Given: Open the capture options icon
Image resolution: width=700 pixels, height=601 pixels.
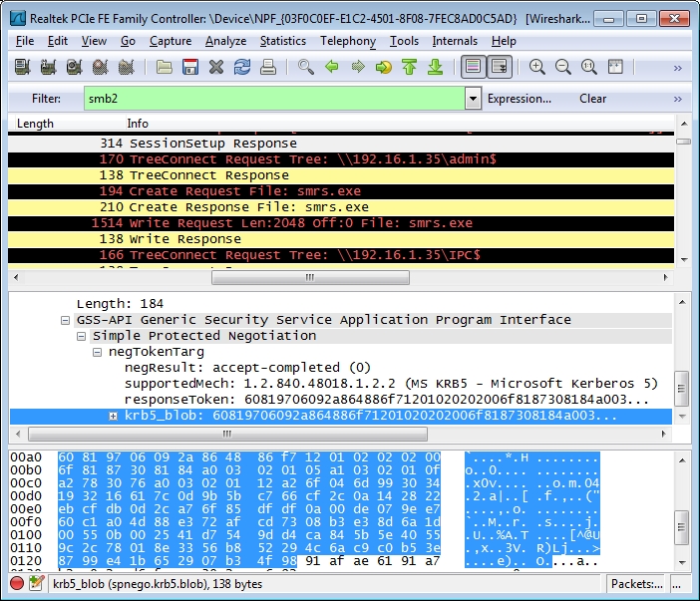Looking at the screenshot, I should click(48, 67).
